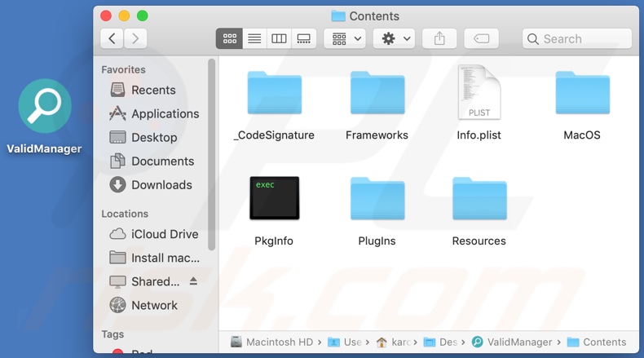Viewport: 644px width, 358px height.
Task: Select the Install mac... volume
Action: click(x=154, y=258)
